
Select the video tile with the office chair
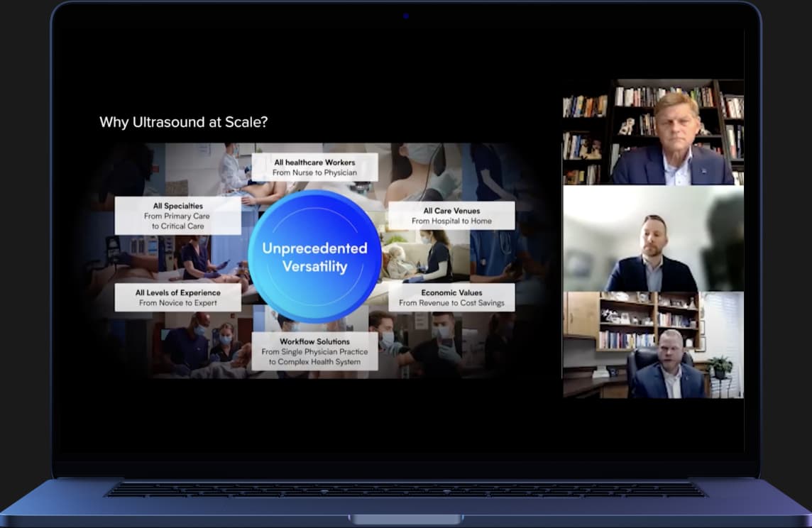653,346
